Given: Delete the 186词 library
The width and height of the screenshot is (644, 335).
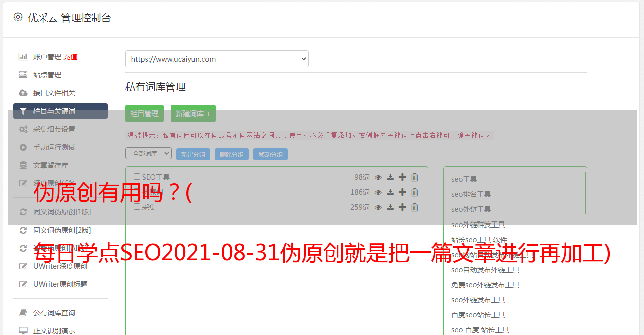Looking at the screenshot, I should point(415,192).
